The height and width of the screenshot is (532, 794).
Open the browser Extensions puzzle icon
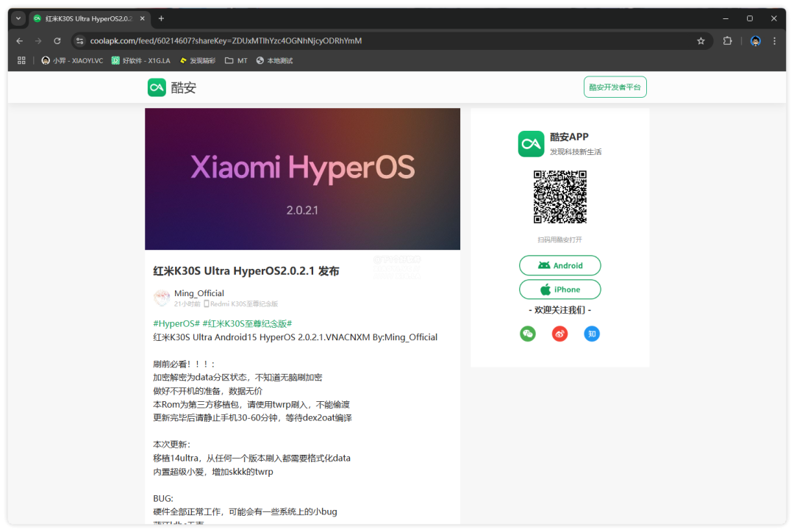tap(727, 41)
